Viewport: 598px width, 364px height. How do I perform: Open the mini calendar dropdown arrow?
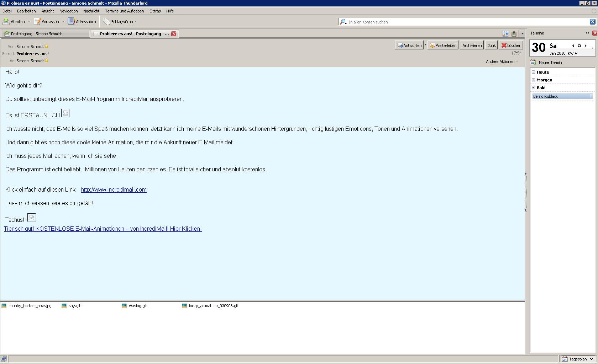click(592, 47)
